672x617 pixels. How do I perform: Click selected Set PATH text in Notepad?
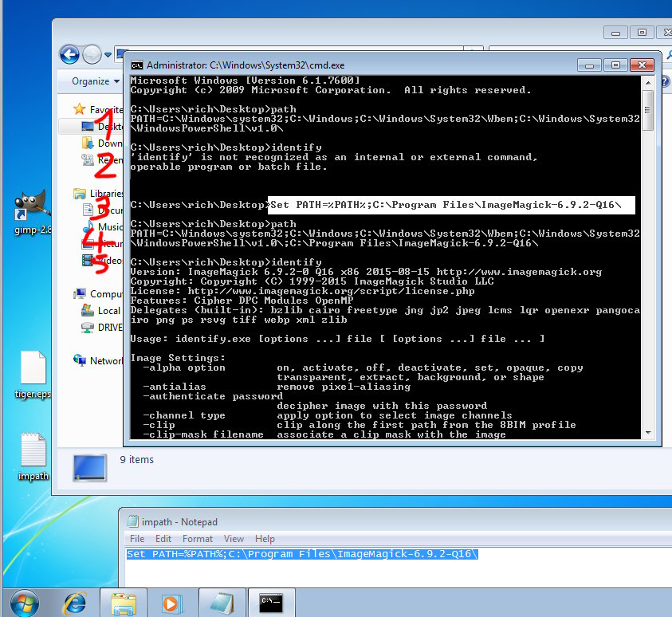(302, 554)
